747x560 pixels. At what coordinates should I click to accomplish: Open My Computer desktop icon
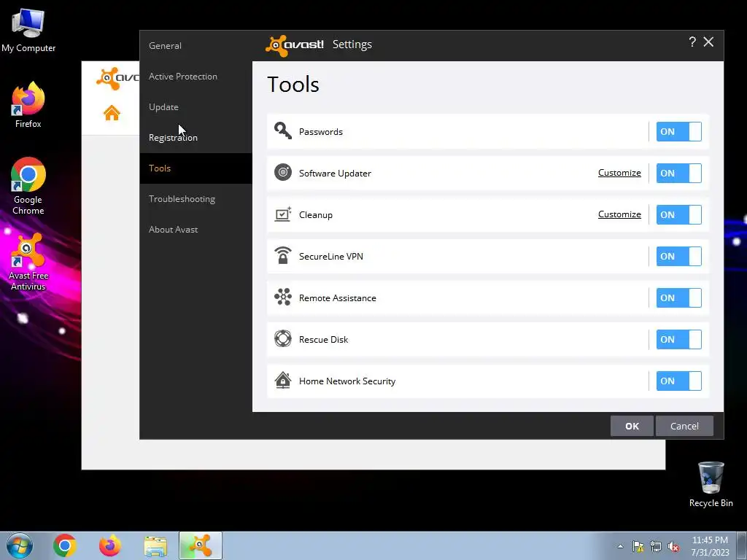click(x=28, y=31)
